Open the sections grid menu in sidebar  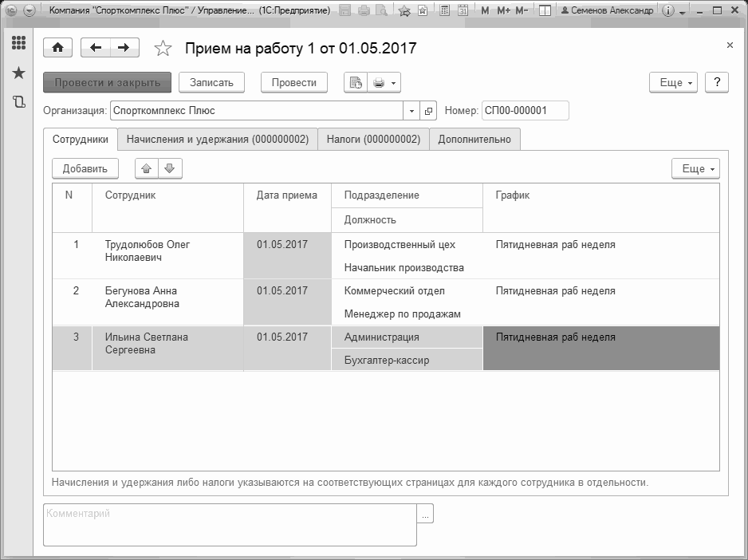(x=18, y=43)
